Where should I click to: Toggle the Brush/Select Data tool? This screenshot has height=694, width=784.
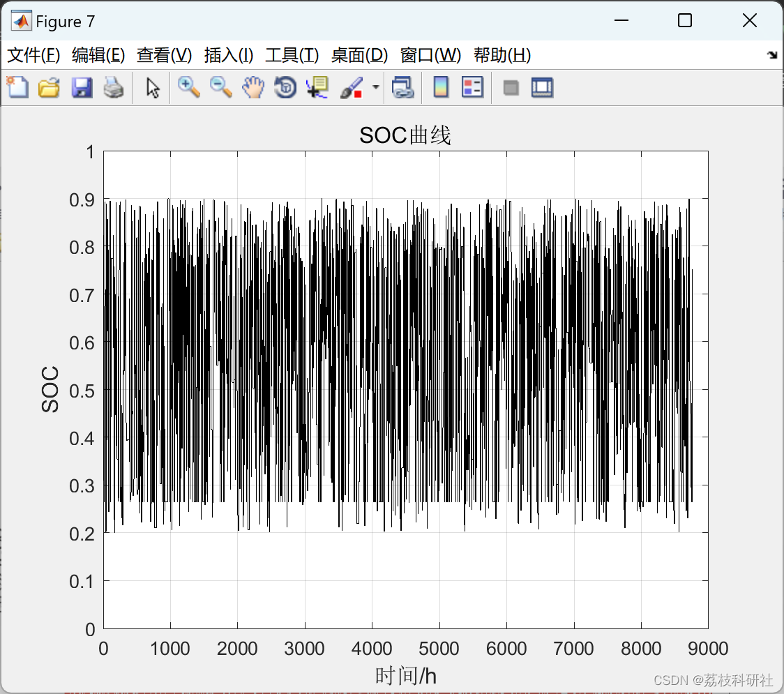click(x=352, y=87)
